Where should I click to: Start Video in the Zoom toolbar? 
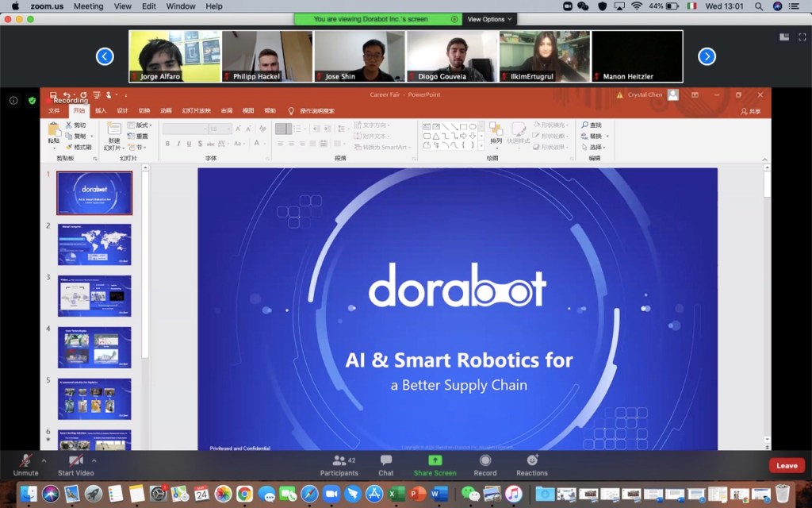pyautogui.click(x=76, y=461)
